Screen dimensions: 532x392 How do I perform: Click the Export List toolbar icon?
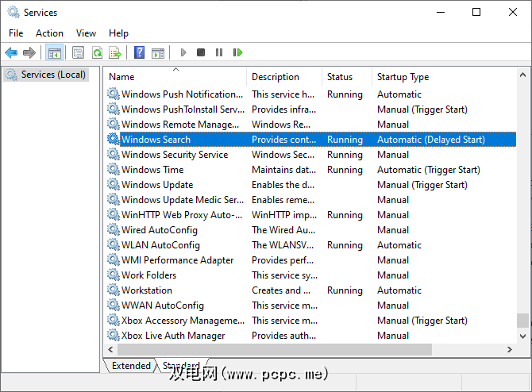pyautogui.click(x=115, y=53)
